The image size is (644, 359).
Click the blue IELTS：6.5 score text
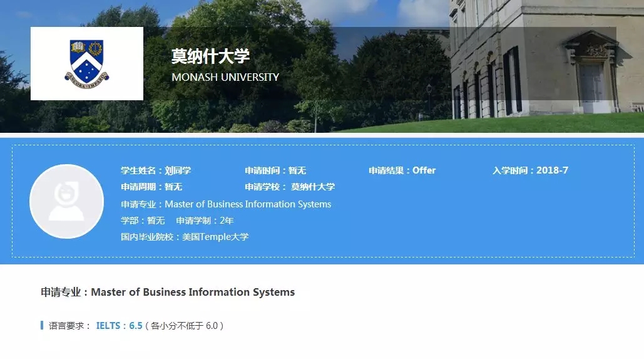click(x=119, y=326)
